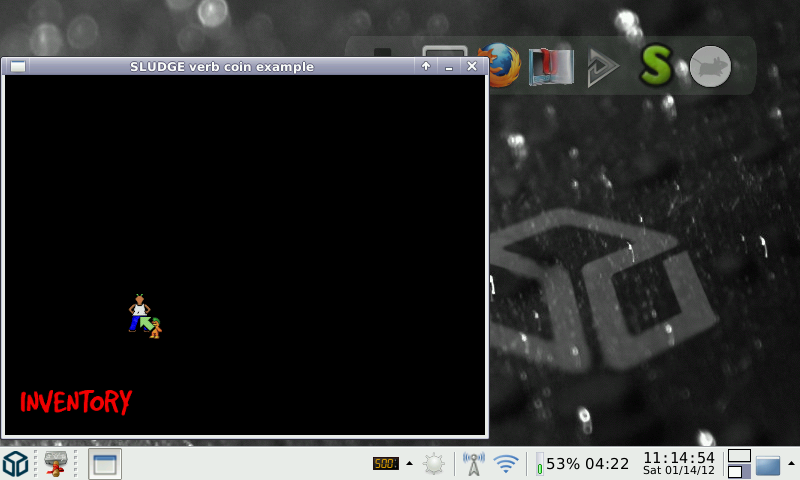The image size is (800, 480).
Task: Open the grey mouse Xfce dock icon
Action: coord(710,67)
